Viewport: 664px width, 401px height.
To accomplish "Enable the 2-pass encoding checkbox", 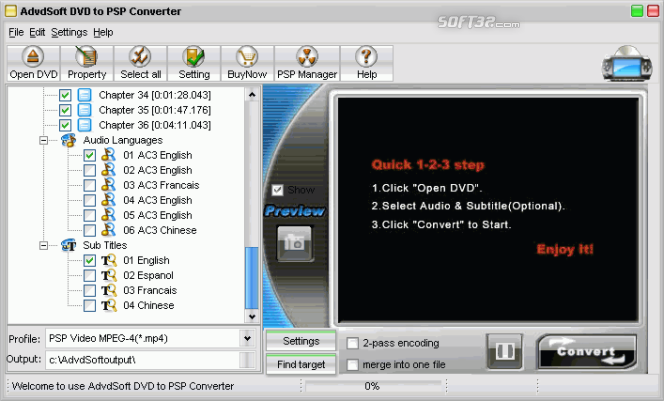I will (x=352, y=343).
